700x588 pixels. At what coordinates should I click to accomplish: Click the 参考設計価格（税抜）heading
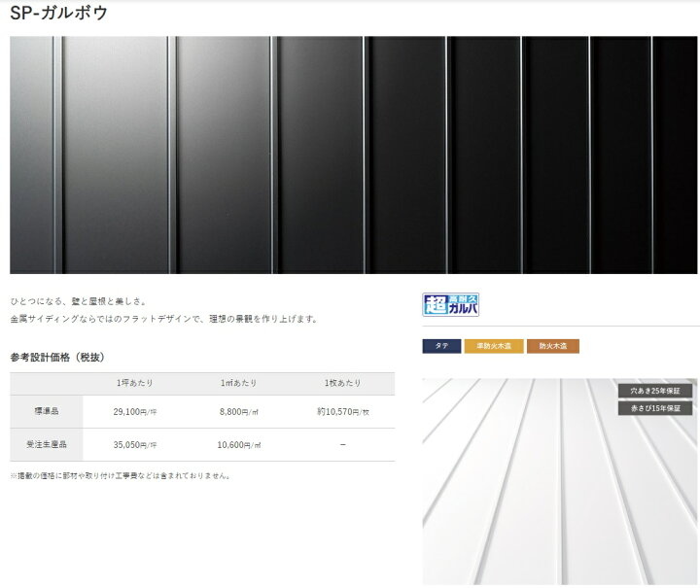tap(57, 358)
